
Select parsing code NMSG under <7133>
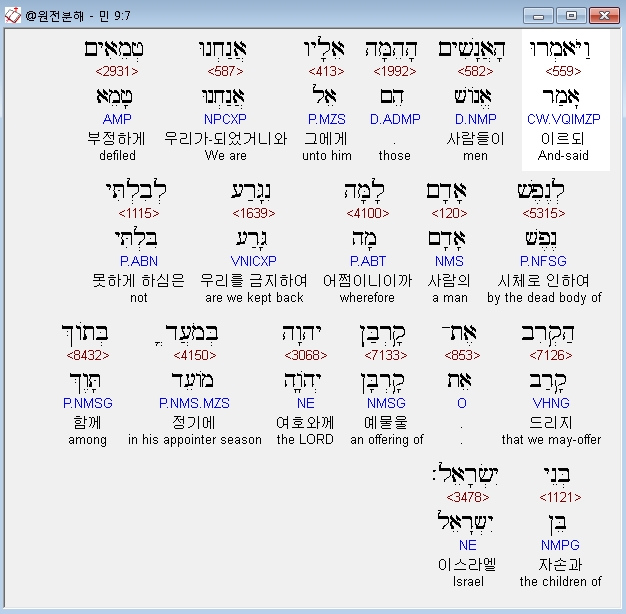pyautogui.click(x=386, y=403)
